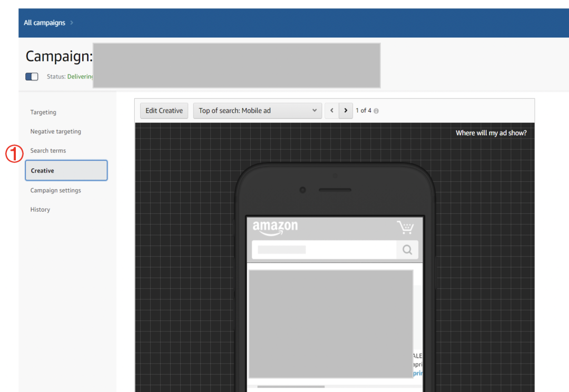Open the Where will my ad show? link
This screenshot has height=392, width=569.
click(491, 133)
